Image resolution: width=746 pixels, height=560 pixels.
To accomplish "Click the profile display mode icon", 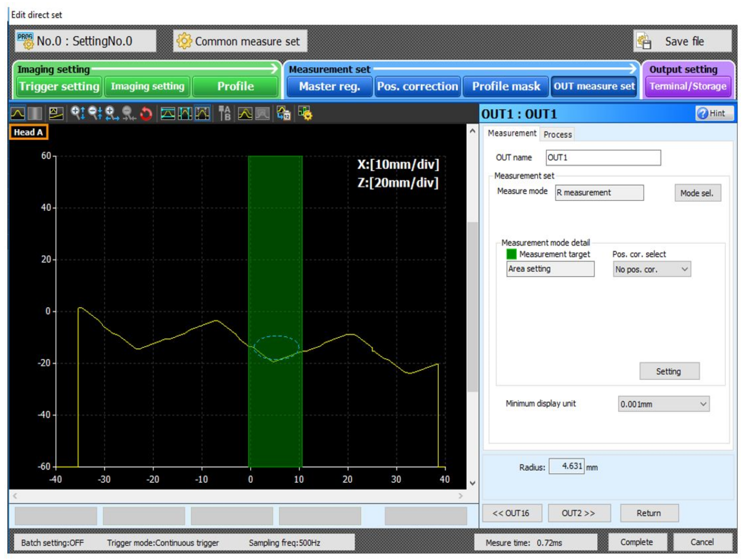I will (18, 113).
